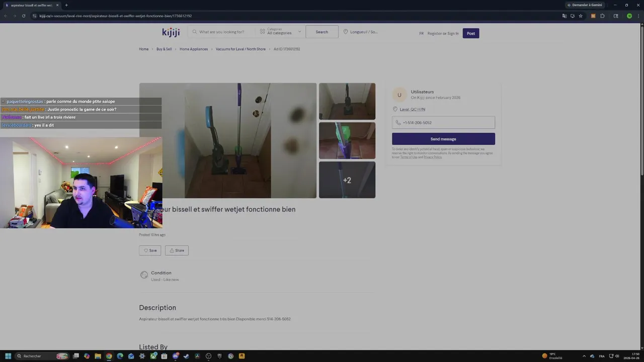This screenshot has width=644, height=362.
Task: Click Rockstar Games launcher in taskbar
Action: pos(242,356)
